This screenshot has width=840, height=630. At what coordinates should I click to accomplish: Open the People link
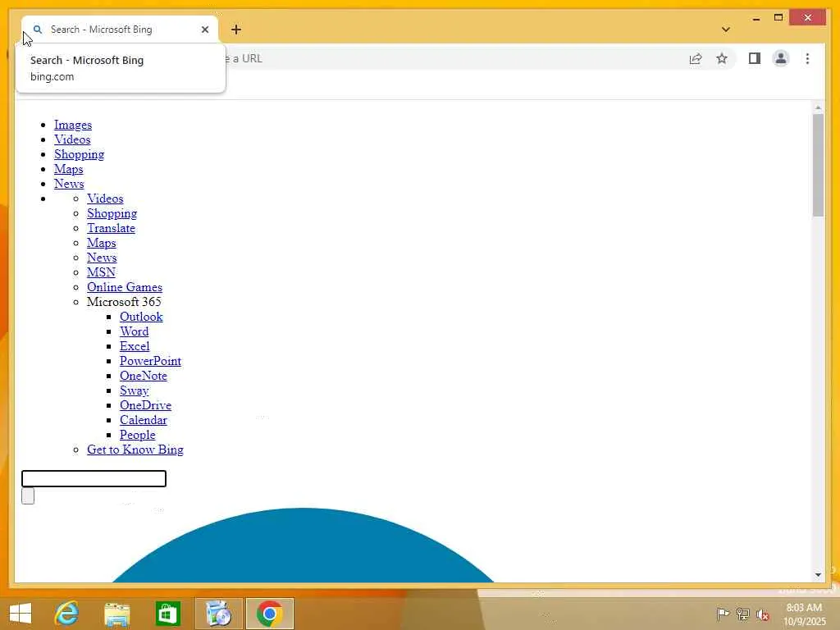(138, 435)
